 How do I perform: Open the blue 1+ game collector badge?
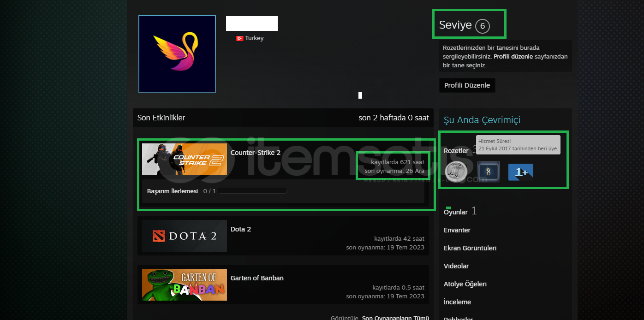(520, 172)
